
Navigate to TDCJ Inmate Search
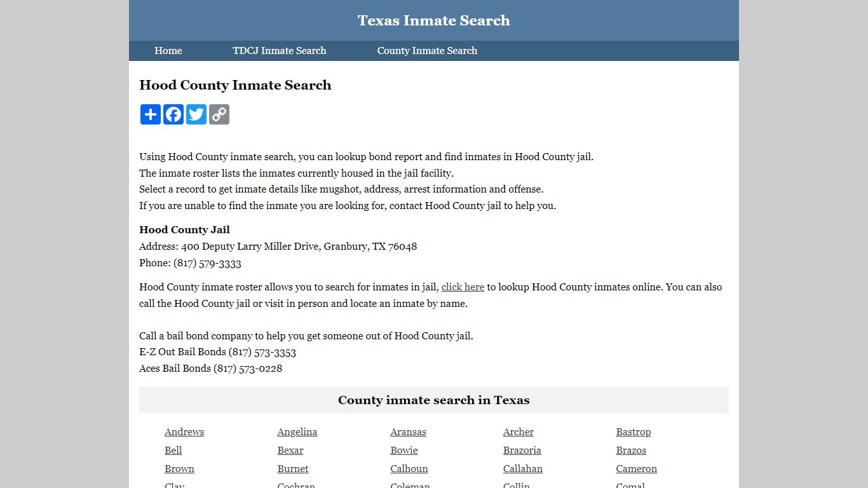pyautogui.click(x=280, y=51)
